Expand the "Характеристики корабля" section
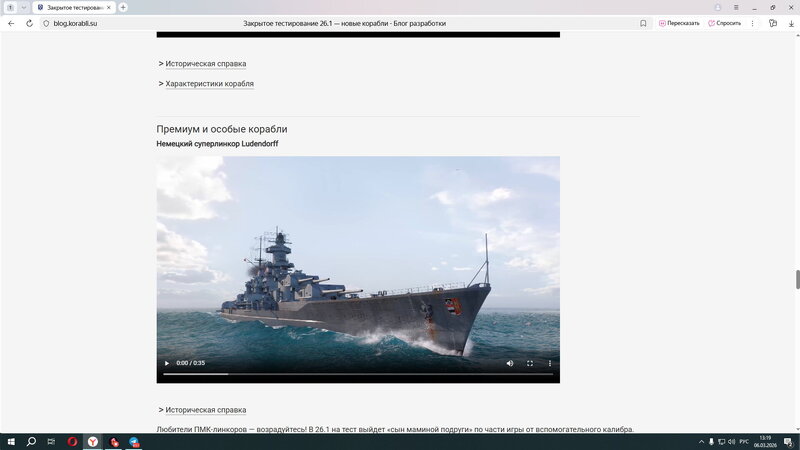The image size is (800, 450). 209,84
